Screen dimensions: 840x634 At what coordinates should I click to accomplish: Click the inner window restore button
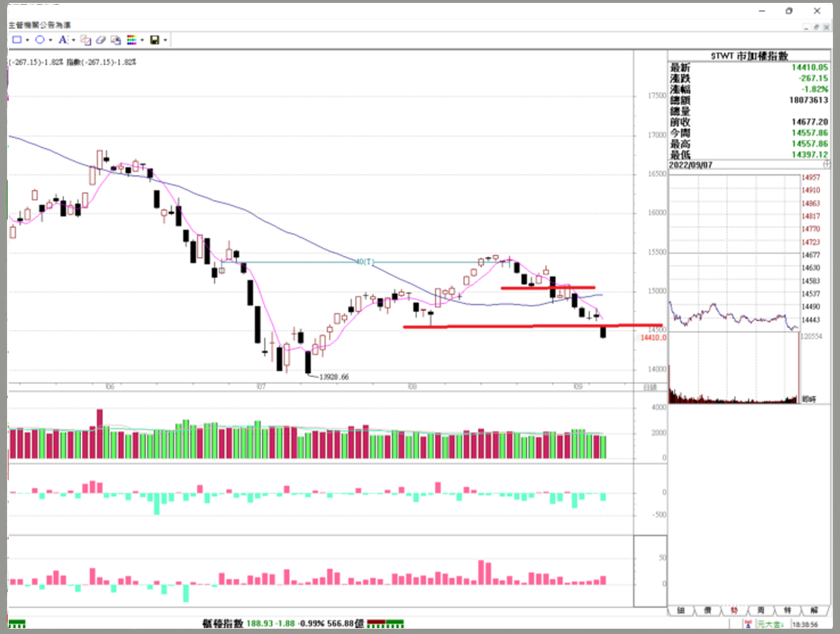816,27
